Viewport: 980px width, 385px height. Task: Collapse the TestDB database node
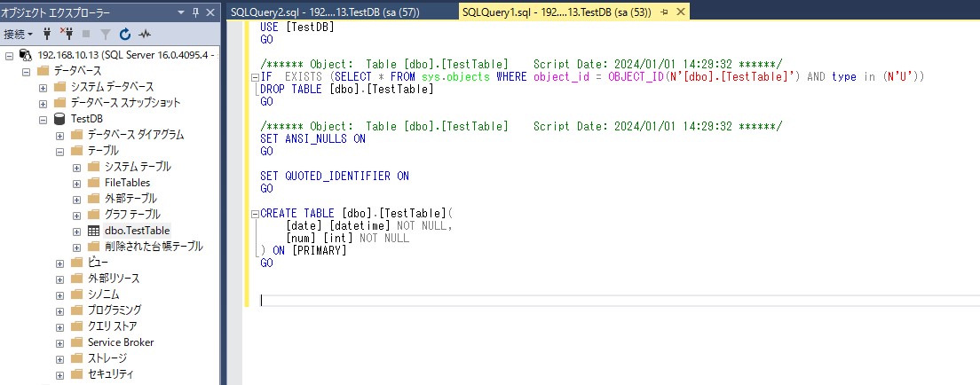click(43, 120)
